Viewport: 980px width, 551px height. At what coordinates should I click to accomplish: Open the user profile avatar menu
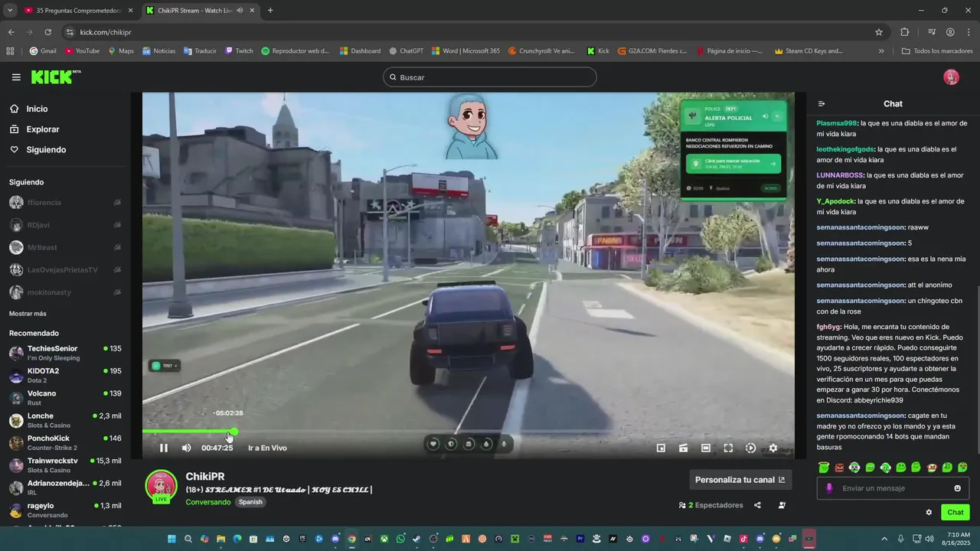coord(951,77)
